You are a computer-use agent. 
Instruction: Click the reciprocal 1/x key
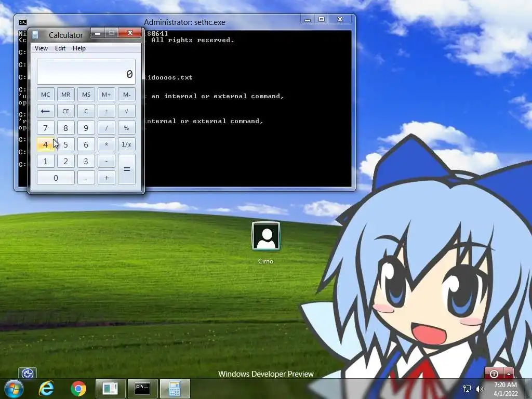pyautogui.click(x=127, y=144)
